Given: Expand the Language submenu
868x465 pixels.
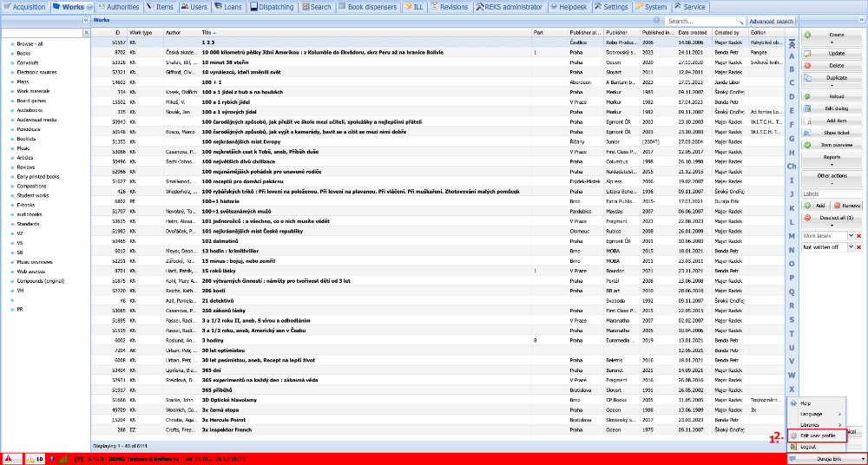Looking at the screenshot, I should pos(817,414).
